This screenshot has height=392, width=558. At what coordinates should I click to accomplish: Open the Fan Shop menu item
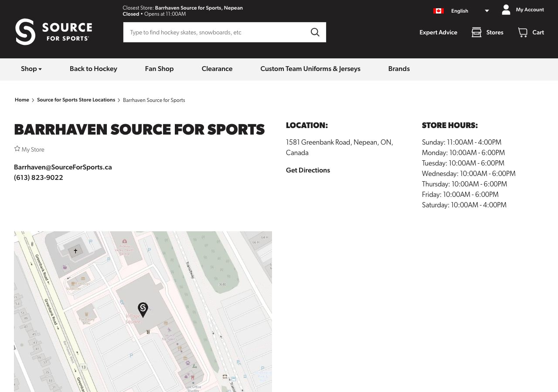(x=159, y=69)
